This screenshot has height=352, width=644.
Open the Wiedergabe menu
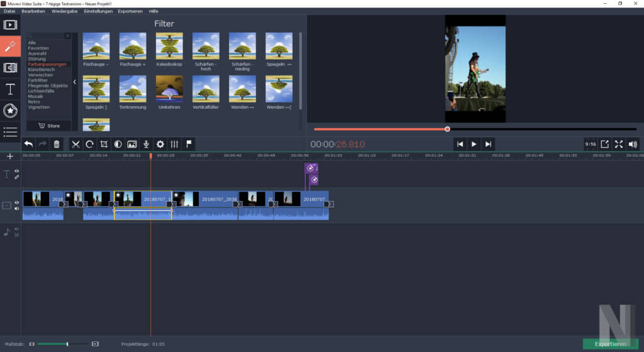[64, 11]
